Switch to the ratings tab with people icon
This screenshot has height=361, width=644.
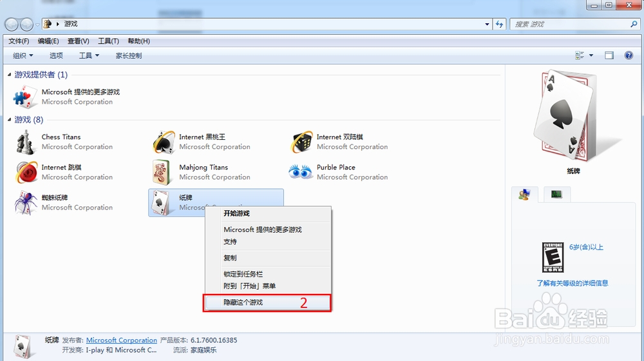524,194
